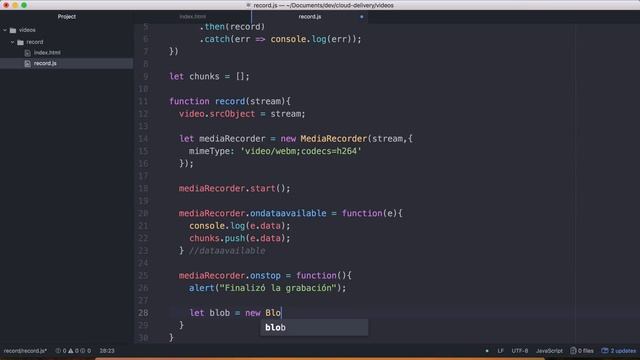
Task: Click the 'new Blo' text on line 28
Action: [262, 313]
